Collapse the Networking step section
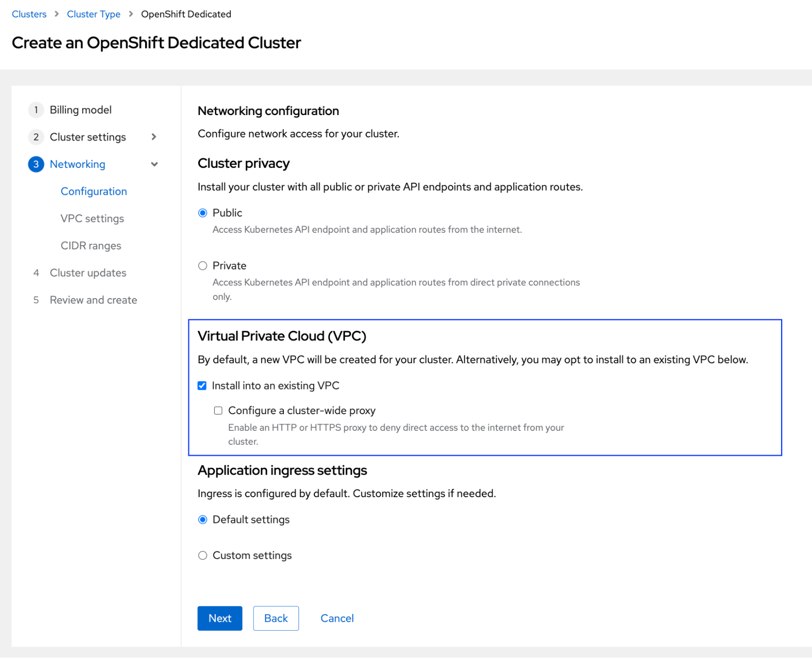The width and height of the screenshot is (812, 658). coord(154,164)
